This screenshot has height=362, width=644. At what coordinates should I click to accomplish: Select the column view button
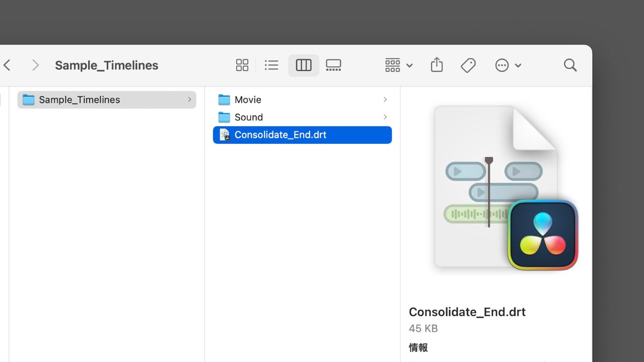304,65
